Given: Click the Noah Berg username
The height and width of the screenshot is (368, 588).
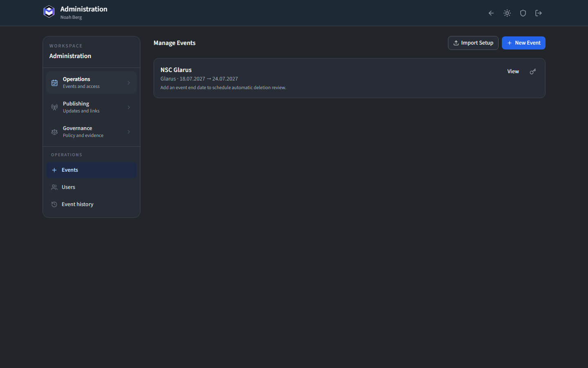Looking at the screenshot, I should 71,17.
